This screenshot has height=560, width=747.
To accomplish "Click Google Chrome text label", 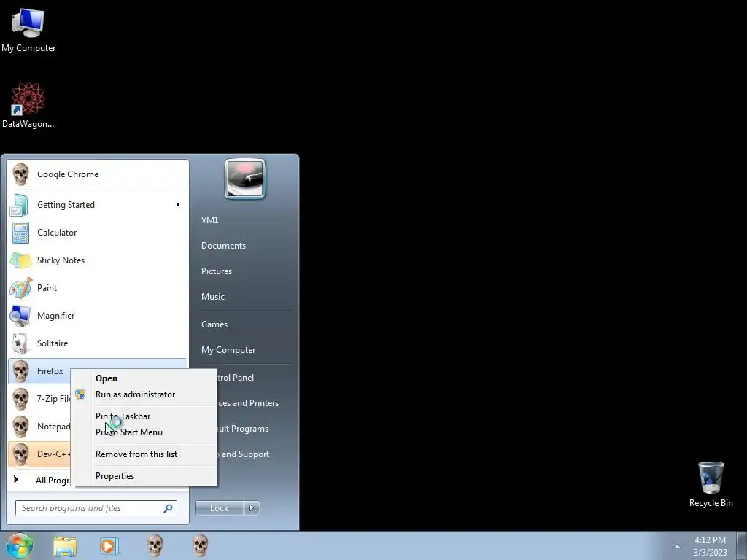I will tap(68, 174).
